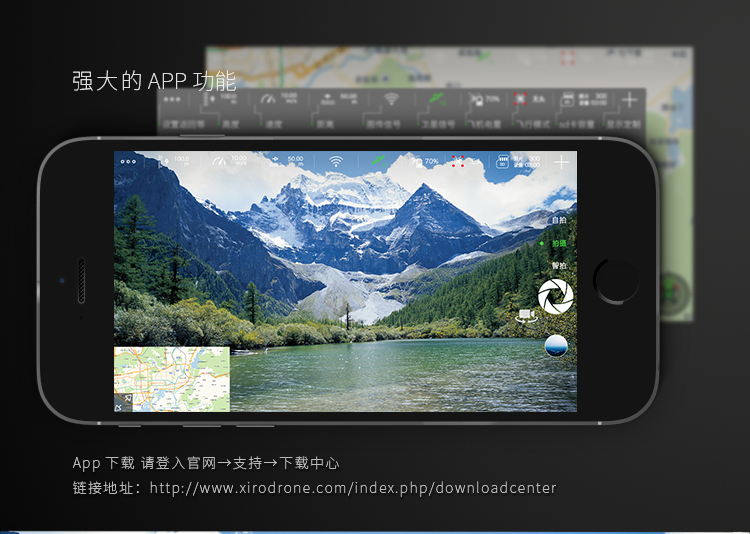Check the Wi-Fi image signal icon
The image size is (750, 534).
click(336, 161)
